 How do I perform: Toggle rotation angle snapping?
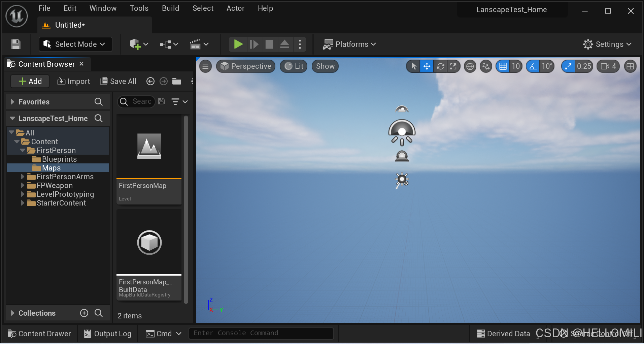click(533, 66)
